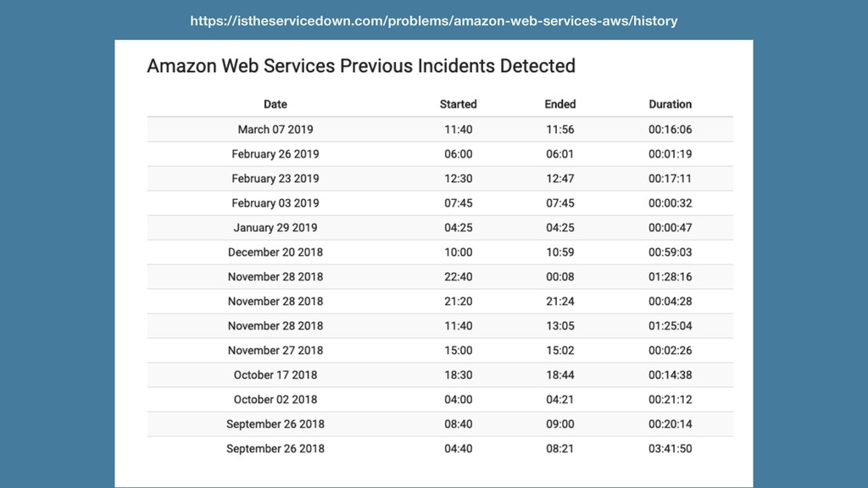Select the date February 26 2019

click(x=275, y=154)
